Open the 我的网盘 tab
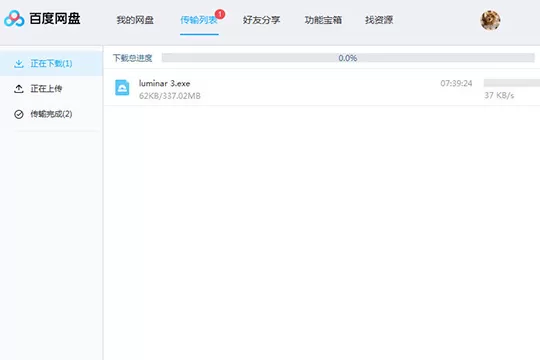This screenshot has height=360, width=540. pyautogui.click(x=135, y=20)
